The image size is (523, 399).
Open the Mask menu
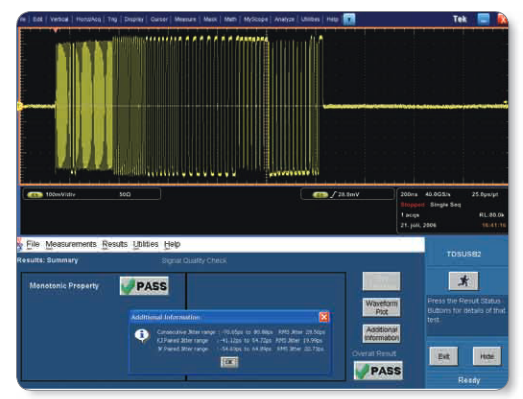coord(210,19)
